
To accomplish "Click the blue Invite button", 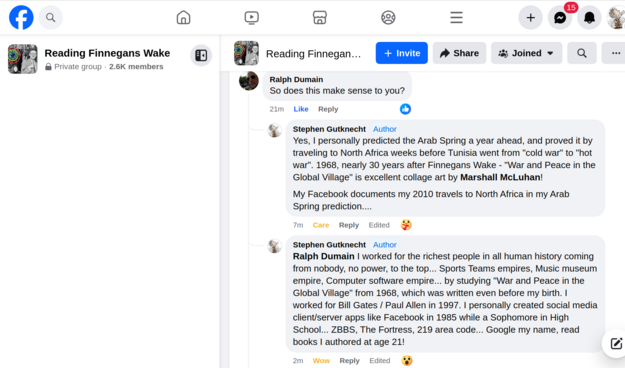I will 402,53.
